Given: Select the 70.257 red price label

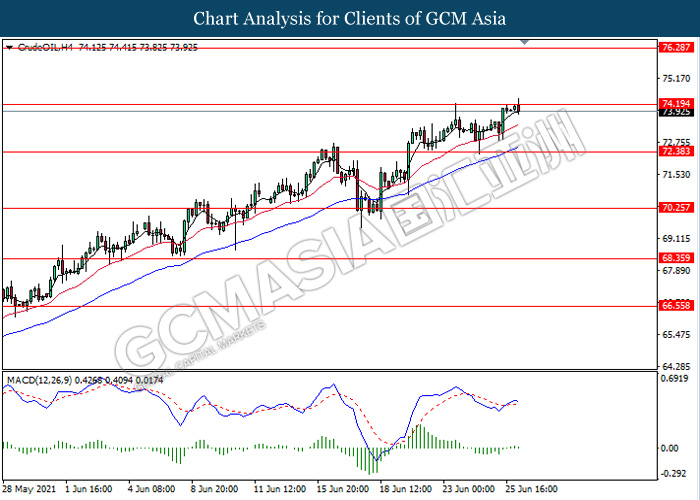Looking at the screenshot, I should [x=676, y=208].
